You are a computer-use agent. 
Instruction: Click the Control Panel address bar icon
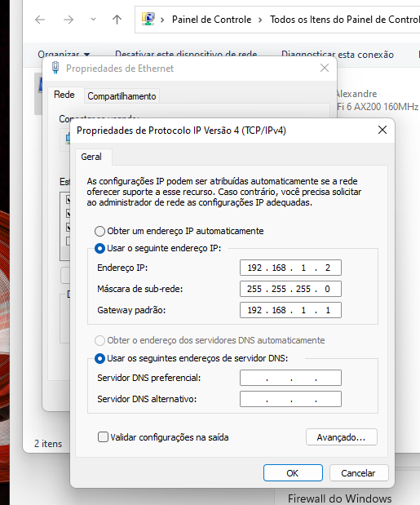[148, 20]
